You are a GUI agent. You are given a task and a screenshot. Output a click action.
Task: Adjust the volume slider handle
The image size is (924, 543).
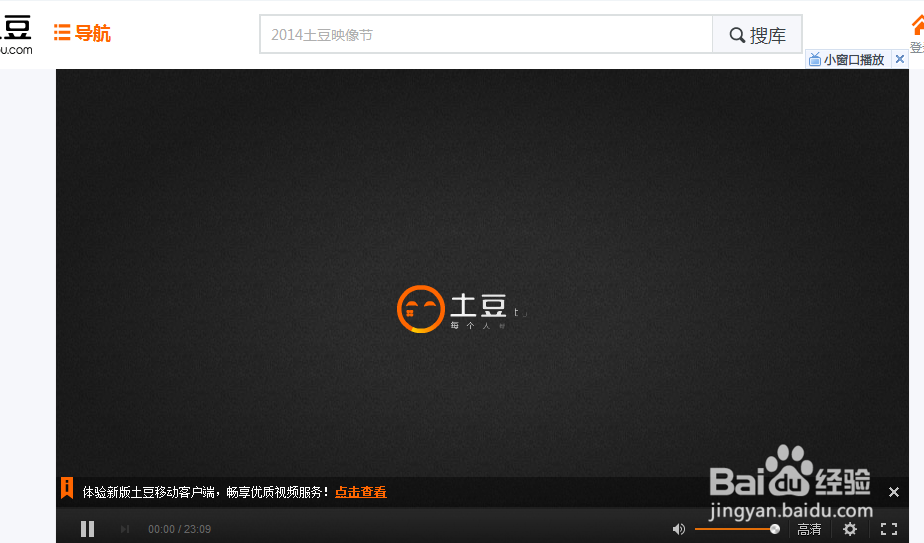click(775, 529)
